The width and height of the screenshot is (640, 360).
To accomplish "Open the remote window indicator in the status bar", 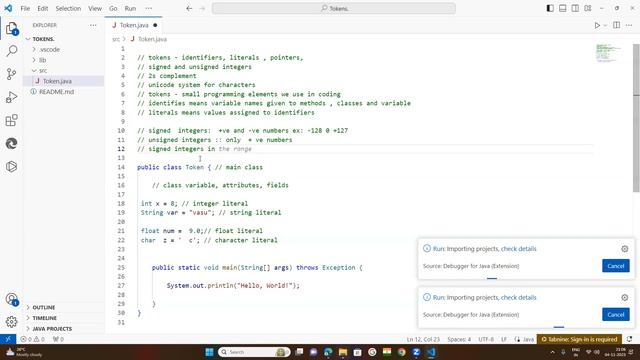I will pos(8,339).
